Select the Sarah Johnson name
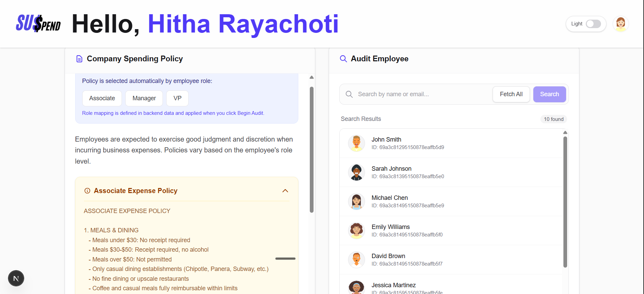Image resolution: width=644 pixels, height=294 pixels. 391,169
